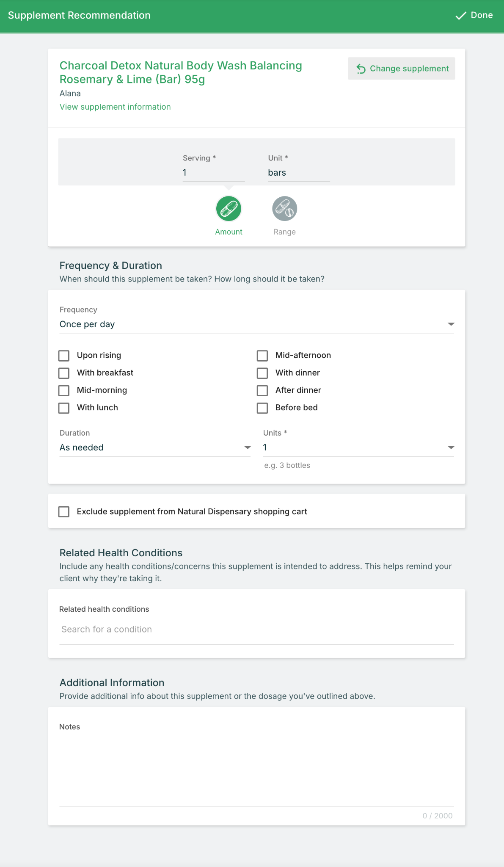The width and height of the screenshot is (504, 867).
Task: Click the Serving amount field
Action: (213, 173)
